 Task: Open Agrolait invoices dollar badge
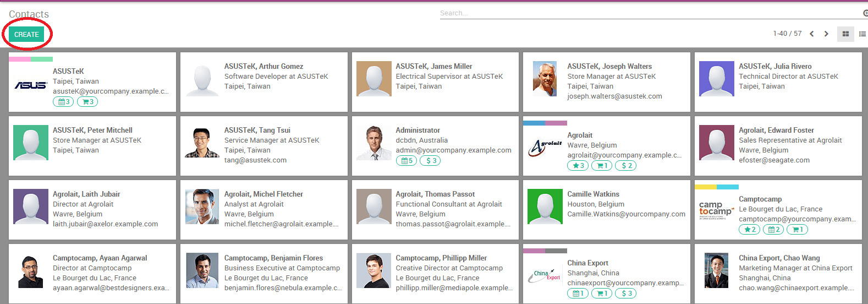point(627,166)
